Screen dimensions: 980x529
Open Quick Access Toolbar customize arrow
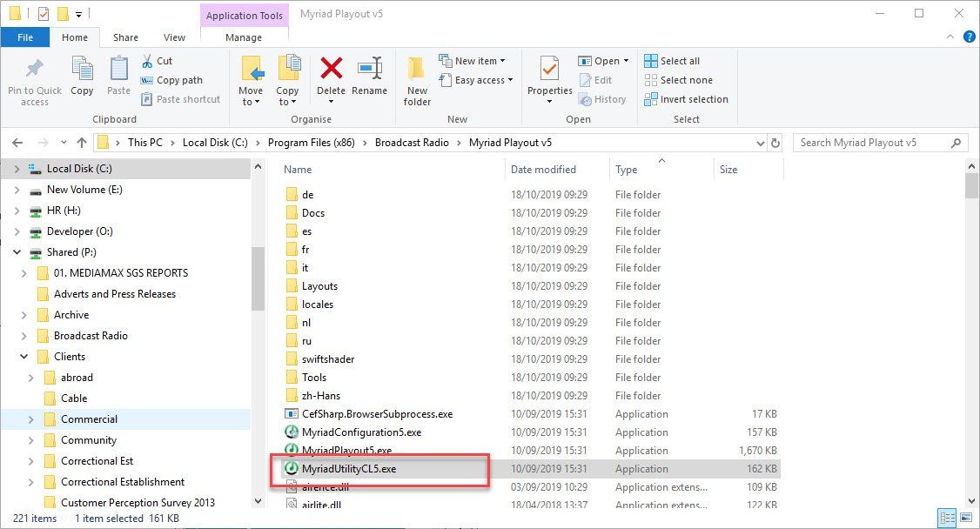[x=78, y=14]
